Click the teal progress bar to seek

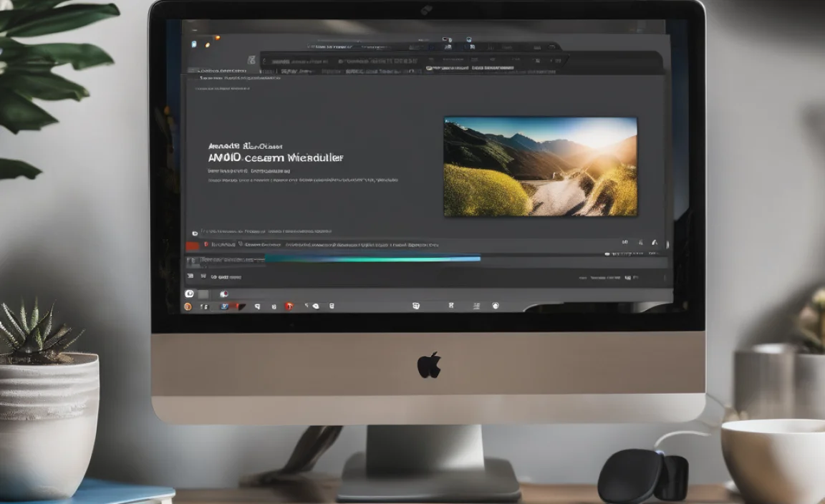(x=358, y=260)
